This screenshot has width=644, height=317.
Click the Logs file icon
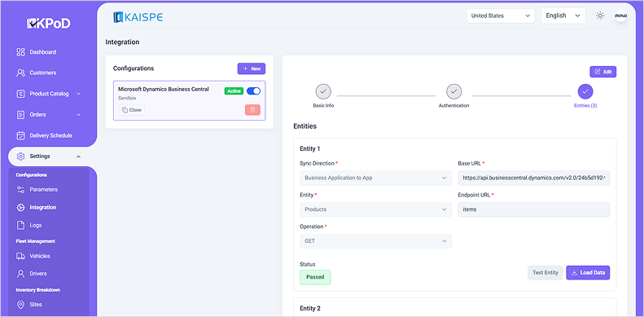tap(20, 225)
